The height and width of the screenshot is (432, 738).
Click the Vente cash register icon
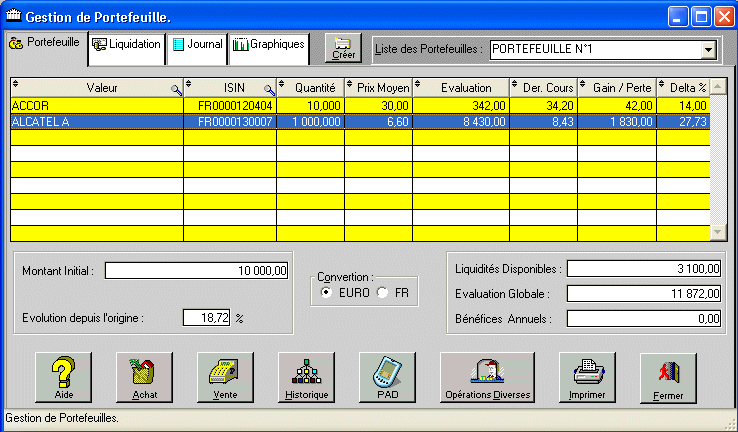click(x=225, y=378)
